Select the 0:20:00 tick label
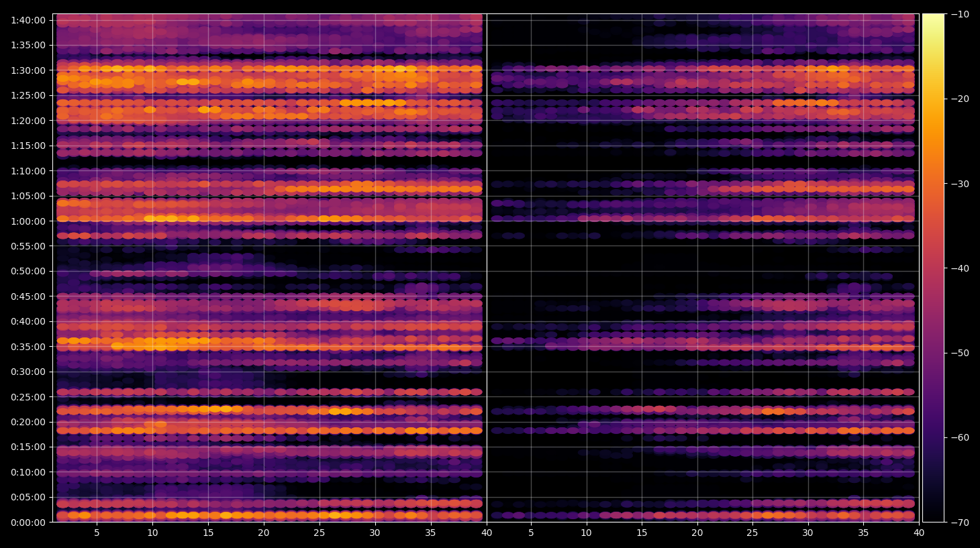The image size is (980, 548). (28, 422)
